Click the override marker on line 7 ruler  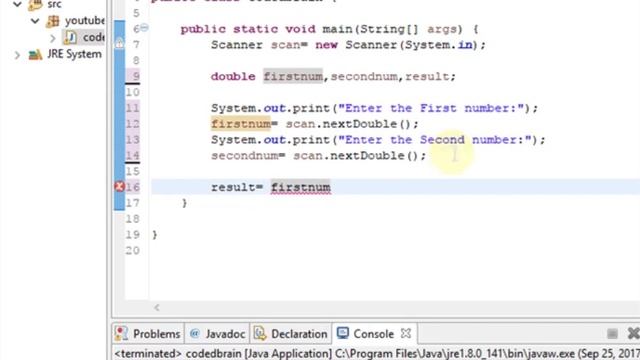pyautogui.click(x=119, y=43)
